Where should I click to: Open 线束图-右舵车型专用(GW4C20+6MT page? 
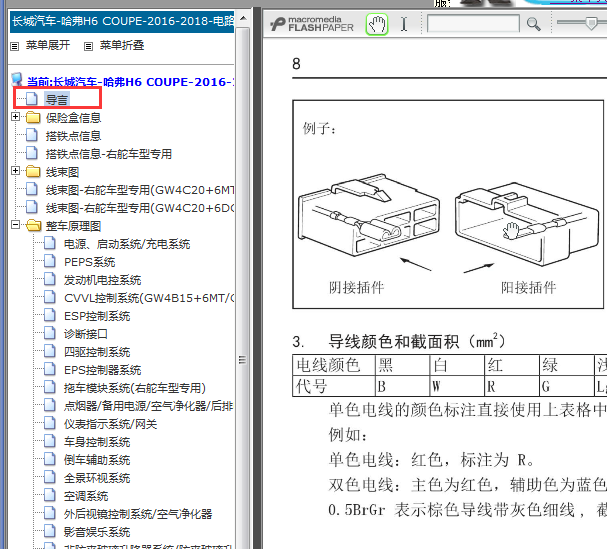tap(140, 190)
